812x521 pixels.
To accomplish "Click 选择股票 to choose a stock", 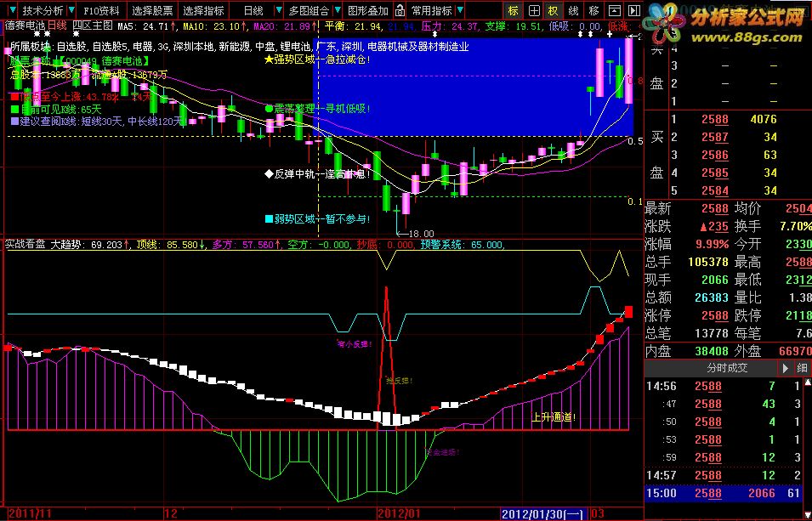I will 152,10.
